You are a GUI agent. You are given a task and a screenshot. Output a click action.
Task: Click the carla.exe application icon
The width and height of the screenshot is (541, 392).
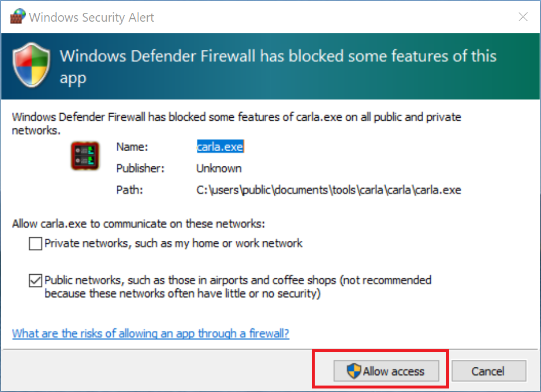(84, 156)
